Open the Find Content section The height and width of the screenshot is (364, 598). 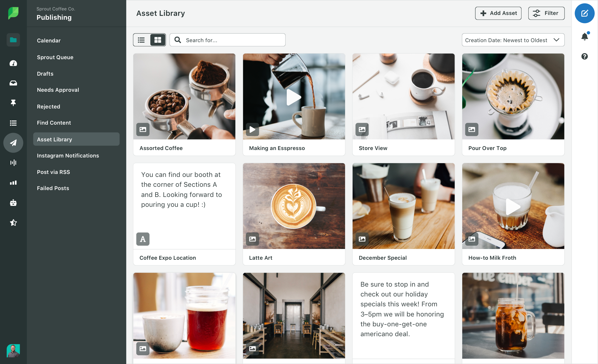[x=54, y=123]
